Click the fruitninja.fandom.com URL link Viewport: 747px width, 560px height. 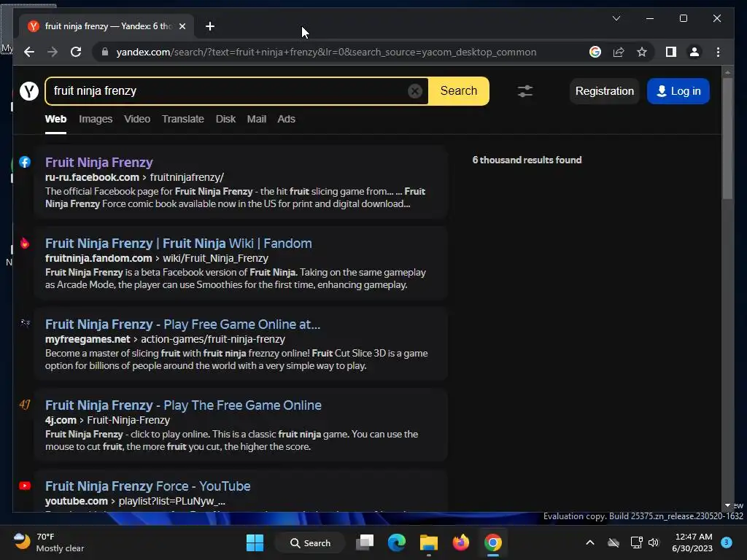[x=98, y=258]
